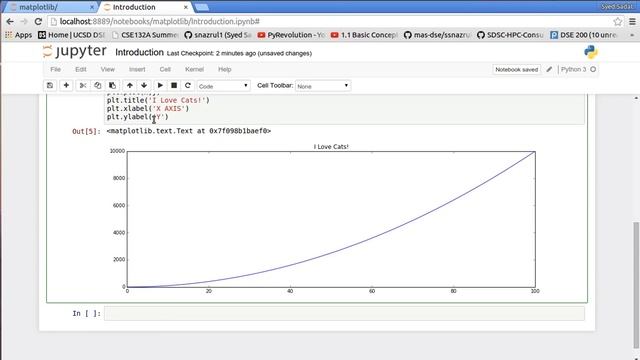Screen dimensions: 640x360
Task: Insert cell below with plus icon
Action: point(66,85)
